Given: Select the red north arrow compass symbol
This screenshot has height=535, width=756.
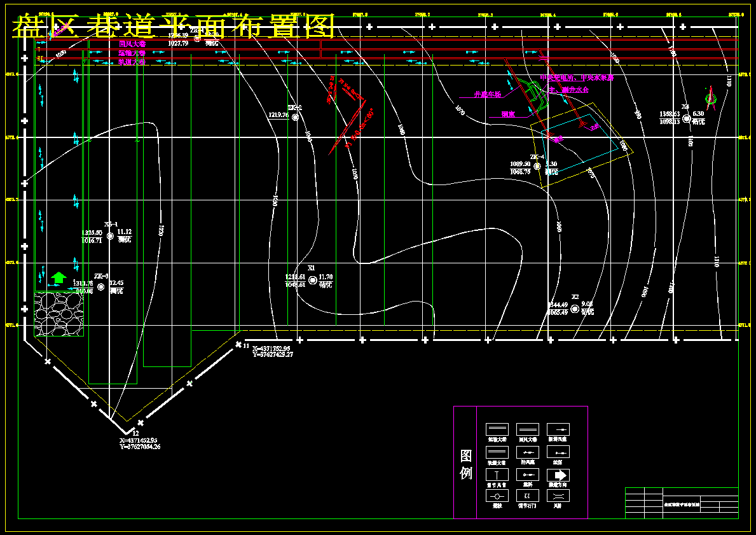Looking at the screenshot, I should pyautogui.click(x=710, y=98).
